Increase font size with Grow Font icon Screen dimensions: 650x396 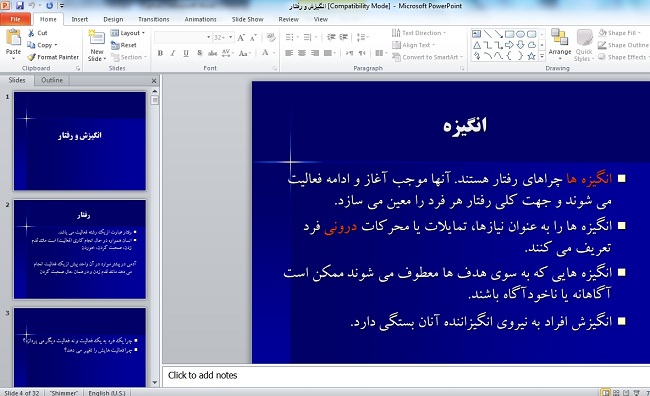coord(241,38)
